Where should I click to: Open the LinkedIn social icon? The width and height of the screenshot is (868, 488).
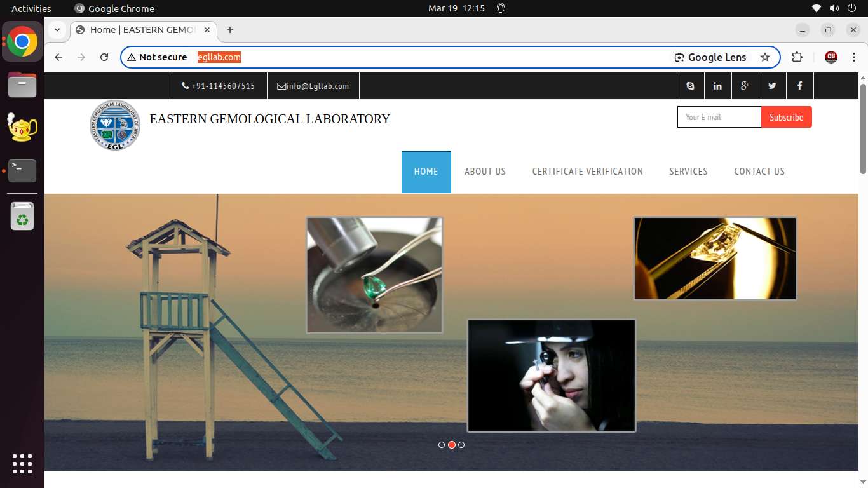pos(718,86)
